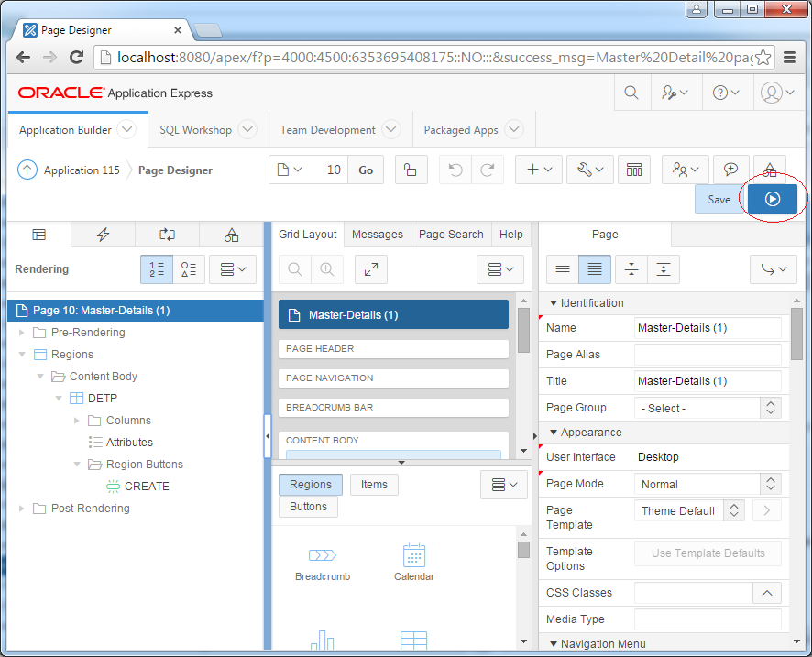Open the Create plus menu
812x657 pixels.
(x=539, y=170)
